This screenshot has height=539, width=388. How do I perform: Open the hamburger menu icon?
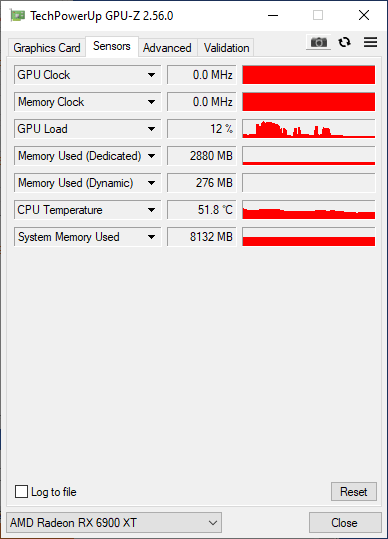pyautogui.click(x=370, y=42)
